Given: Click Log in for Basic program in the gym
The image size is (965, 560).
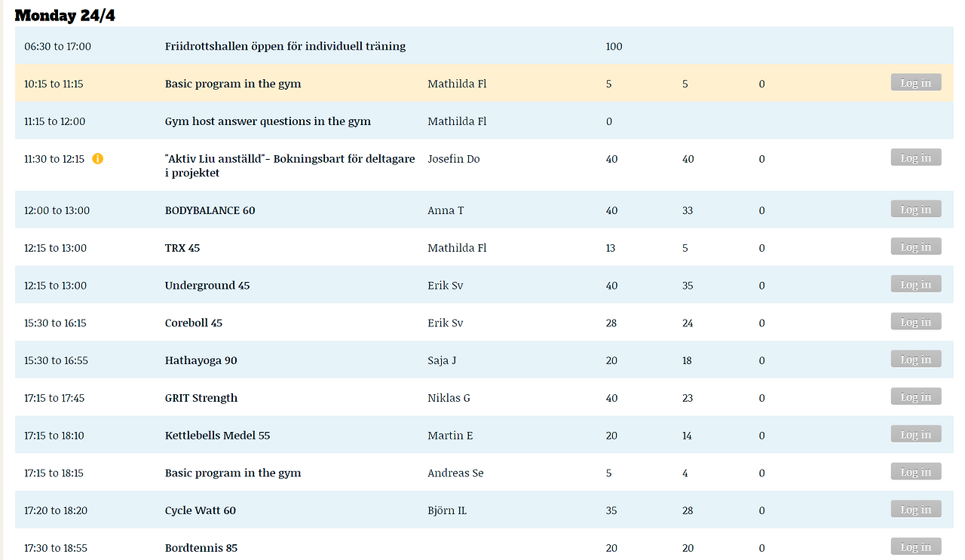Looking at the screenshot, I should coord(915,82).
